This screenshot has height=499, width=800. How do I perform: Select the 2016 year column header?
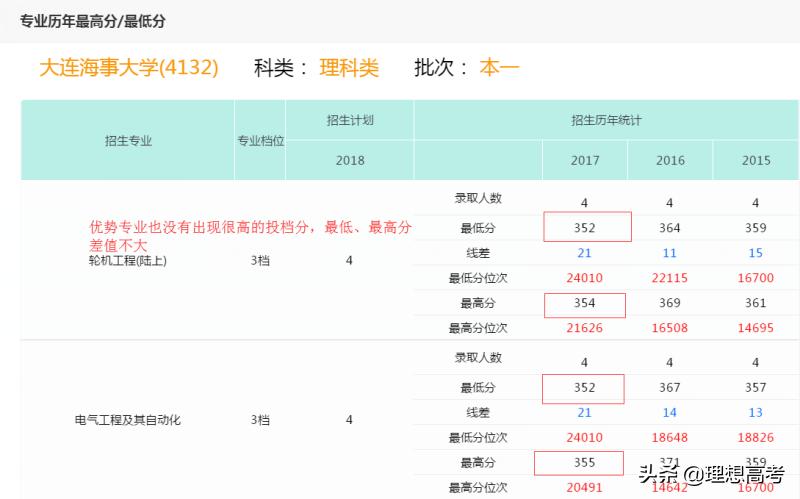[670, 160]
